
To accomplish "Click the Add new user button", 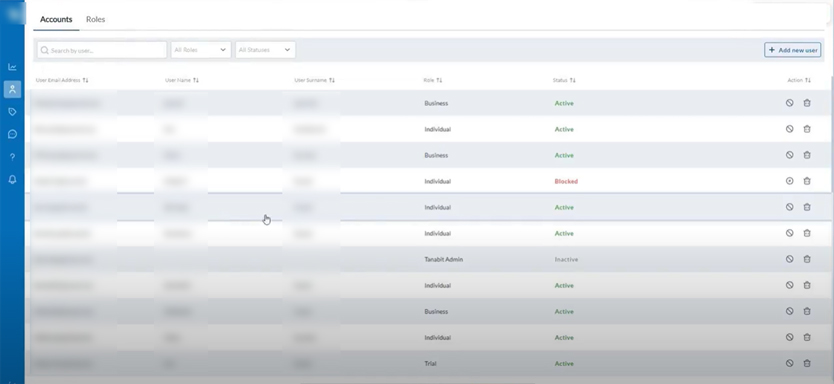I will click(x=793, y=50).
